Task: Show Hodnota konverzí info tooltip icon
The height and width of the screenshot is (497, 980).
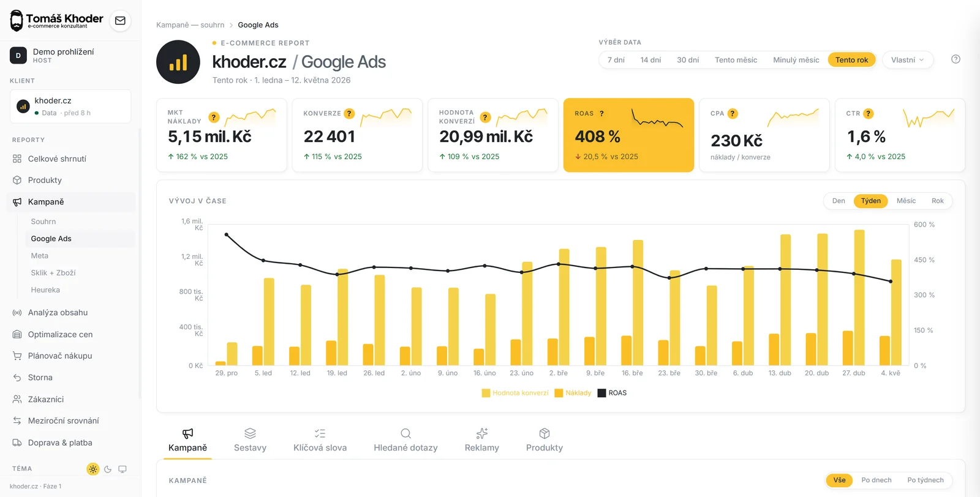Action: [x=485, y=117]
